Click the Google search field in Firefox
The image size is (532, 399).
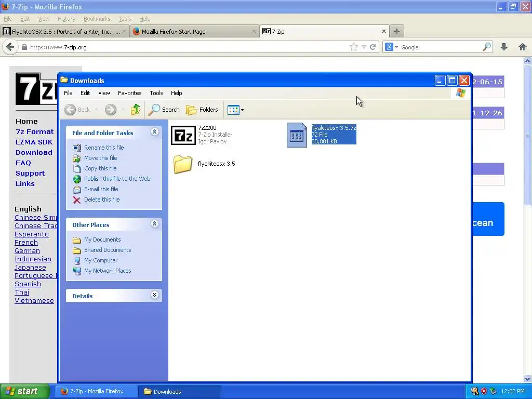(x=441, y=47)
